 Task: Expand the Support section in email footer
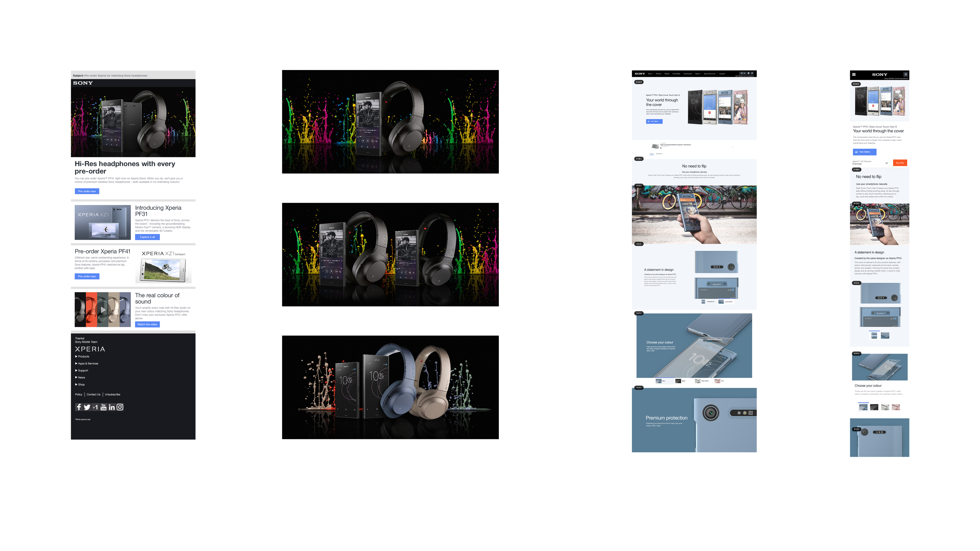(81, 370)
